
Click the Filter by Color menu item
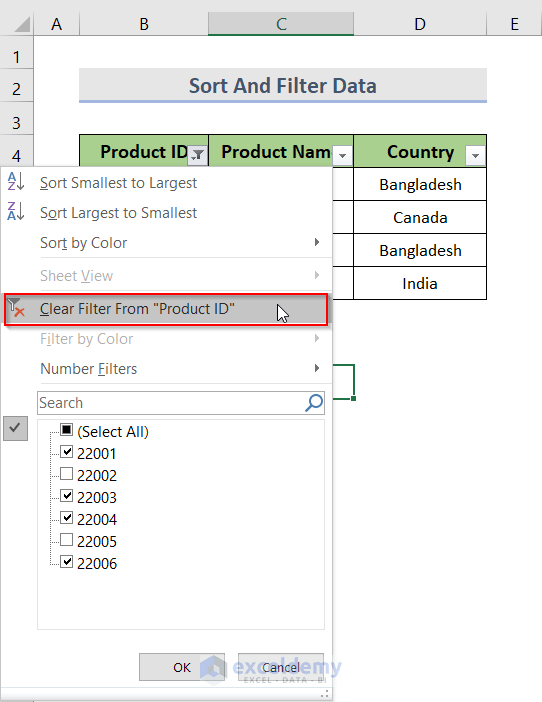coord(166,339)
